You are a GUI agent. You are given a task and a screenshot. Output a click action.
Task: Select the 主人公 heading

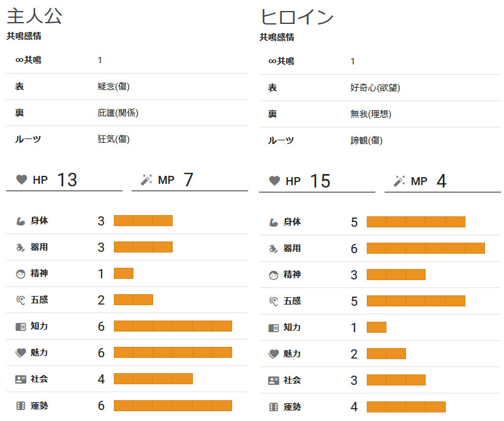point(34,16)
